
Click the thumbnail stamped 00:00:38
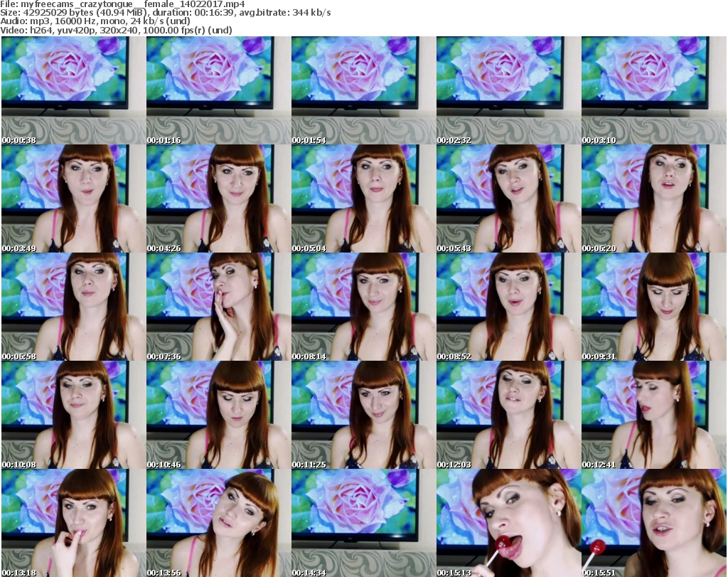tap(73, 90)
